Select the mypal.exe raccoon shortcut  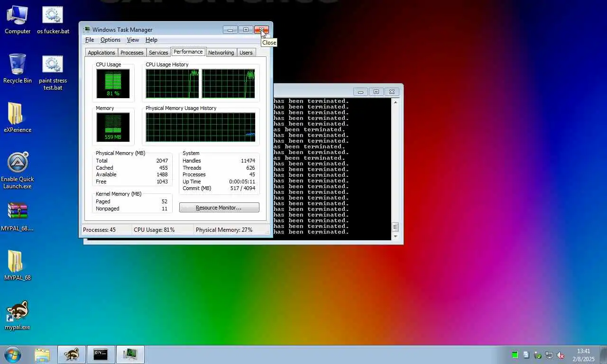[x=18, y=315]
